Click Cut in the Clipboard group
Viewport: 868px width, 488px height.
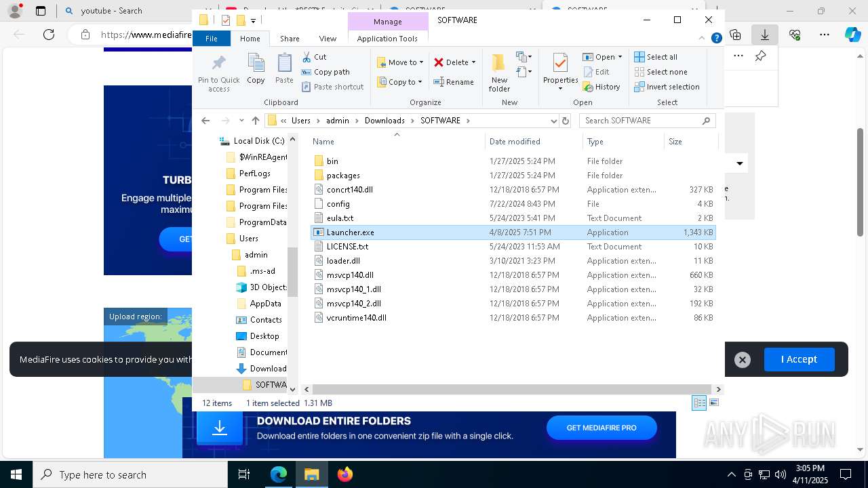pos(314,57)
